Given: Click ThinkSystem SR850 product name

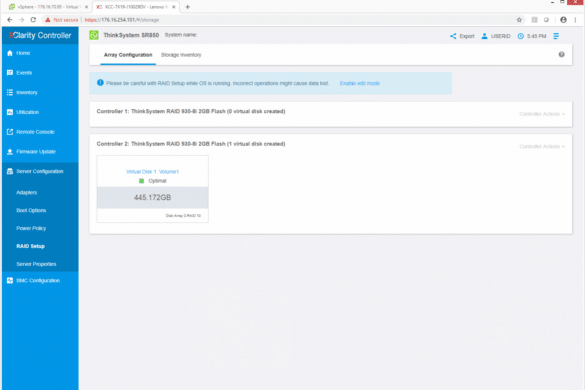Looking at the screenshot, I should (131, 35).
